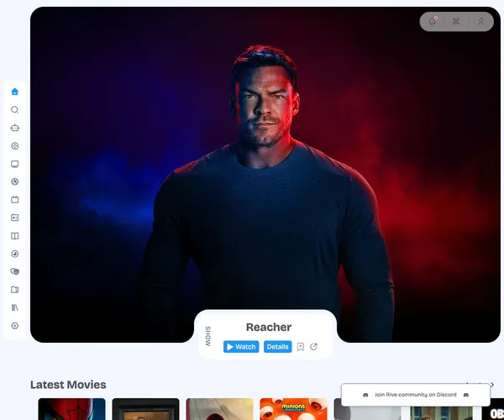
Task: Open the Minions movie thumbnail
Action: (x=293, y=409)
